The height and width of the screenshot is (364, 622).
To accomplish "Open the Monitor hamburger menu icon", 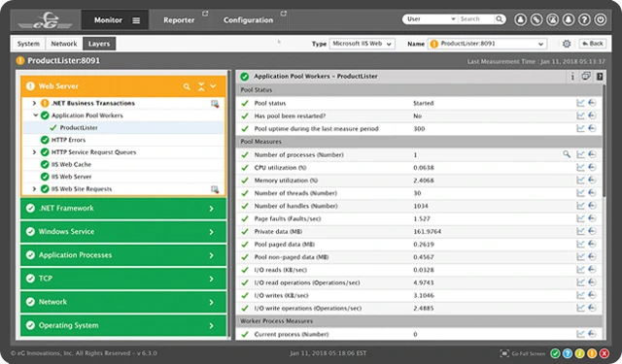I will pos(136,20).
